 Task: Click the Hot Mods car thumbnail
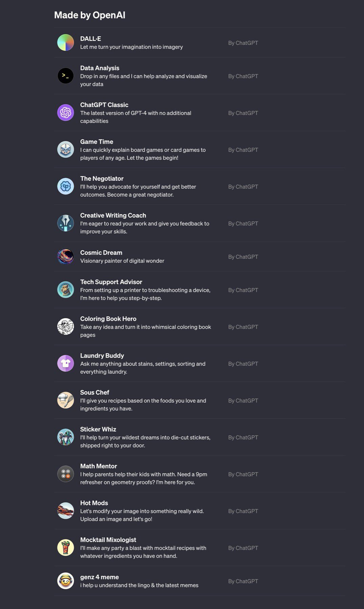66,511
